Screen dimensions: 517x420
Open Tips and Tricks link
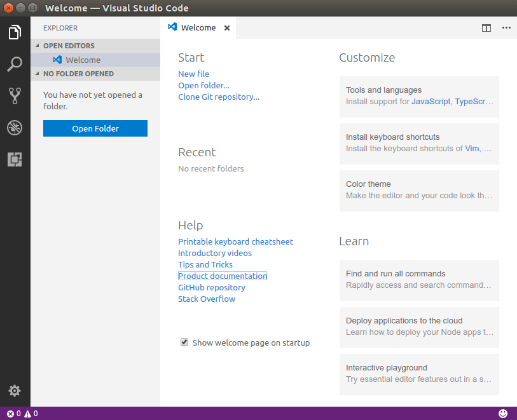pyautogui.click(x=205, y=265)
